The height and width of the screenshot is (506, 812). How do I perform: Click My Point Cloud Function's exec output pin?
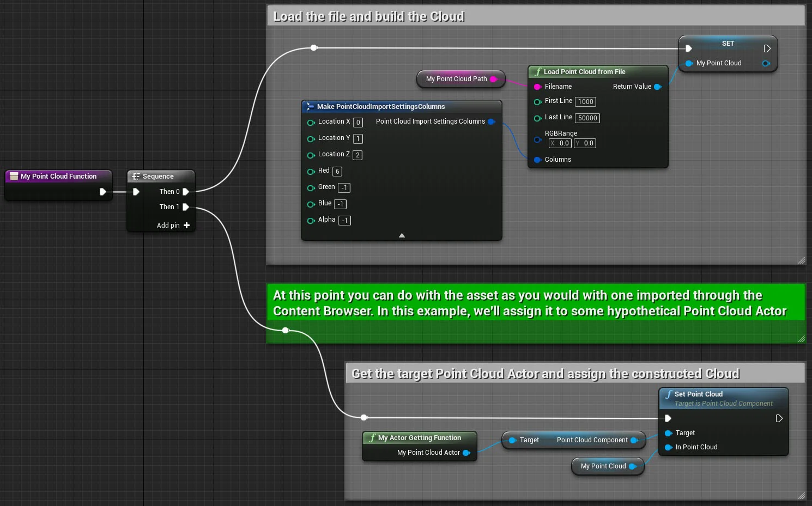point(103,192)
